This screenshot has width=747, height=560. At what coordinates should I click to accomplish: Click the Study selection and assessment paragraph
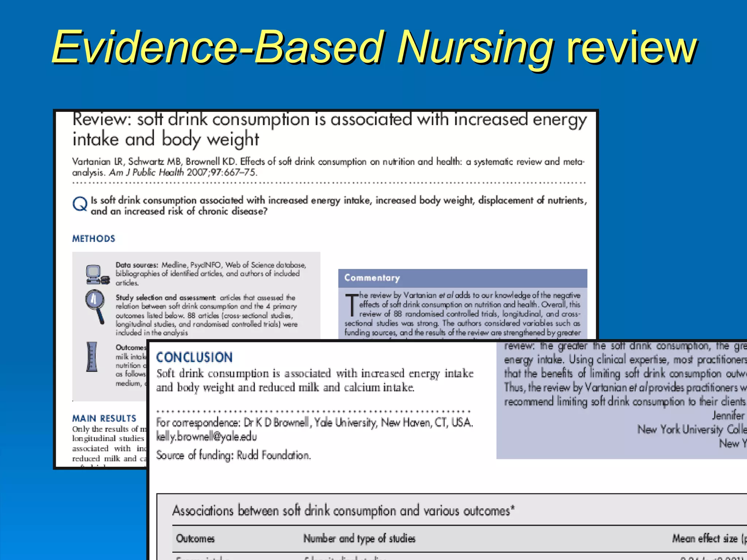207,315
